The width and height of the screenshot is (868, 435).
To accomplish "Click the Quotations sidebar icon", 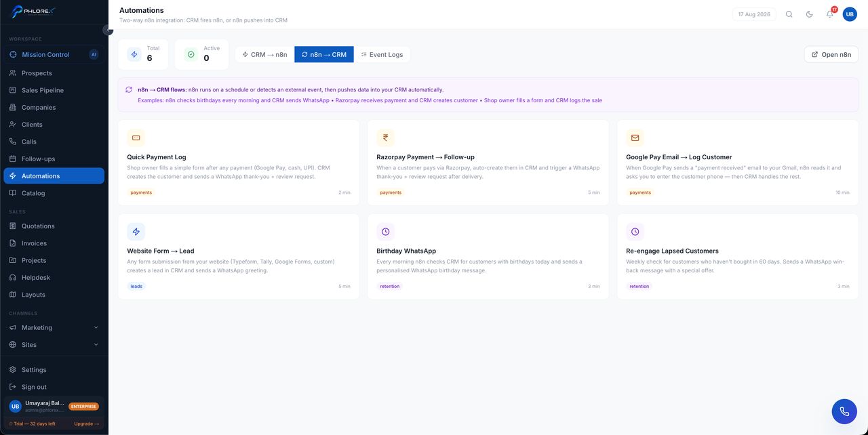I will coord(13,226).
